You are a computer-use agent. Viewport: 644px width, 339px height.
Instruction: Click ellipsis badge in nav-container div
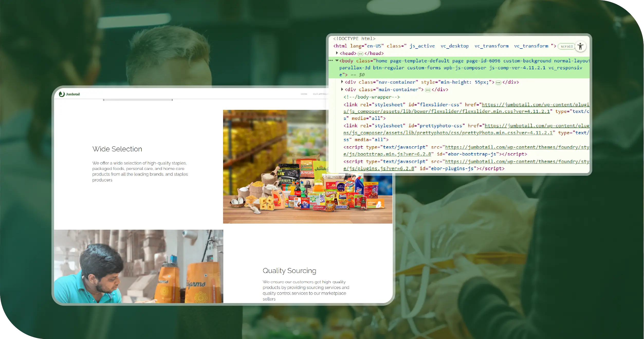click(x=498, y=83)
